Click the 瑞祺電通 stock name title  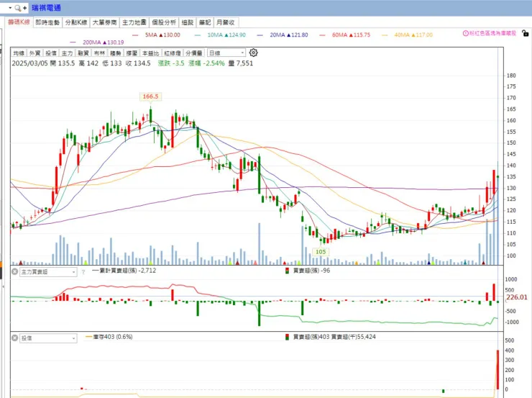(x=46, y=8)
